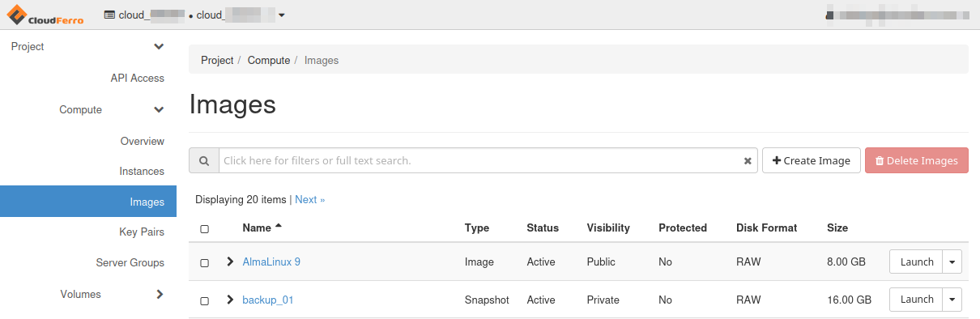
Task: Click the Project breadcrumb link
Action: tap(217, 60)
